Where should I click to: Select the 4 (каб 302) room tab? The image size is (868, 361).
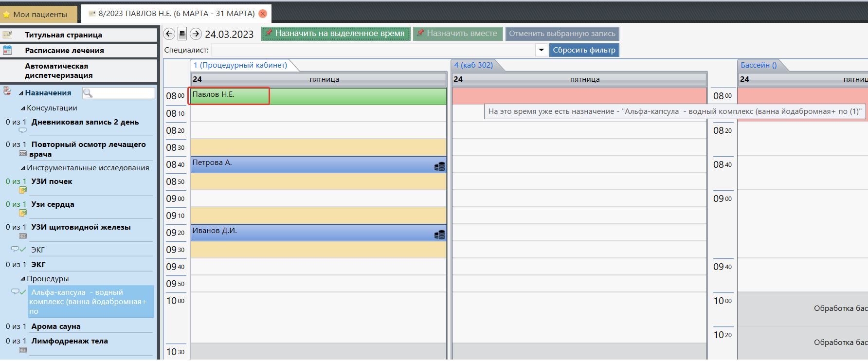tap(473, 65)
